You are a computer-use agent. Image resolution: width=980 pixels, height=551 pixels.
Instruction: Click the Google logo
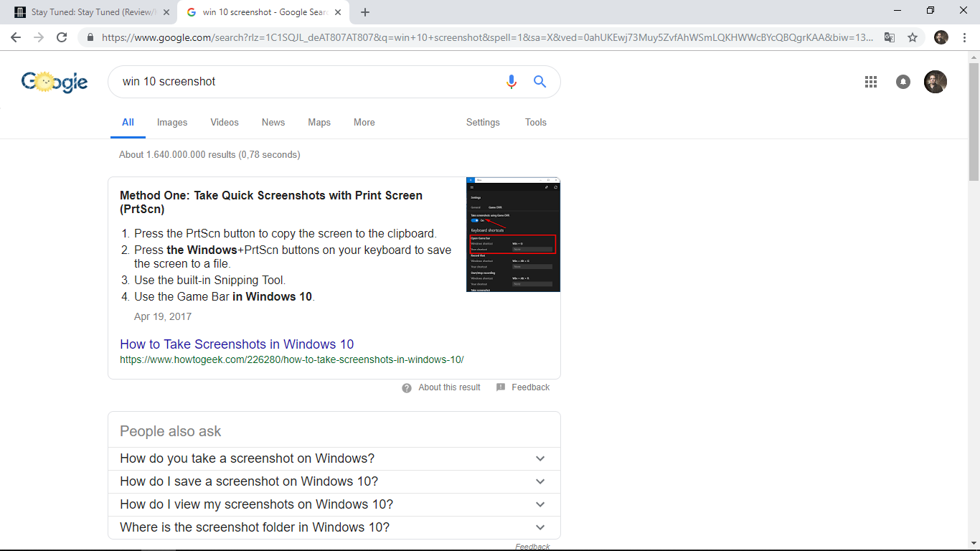pyautogui.click(x=55, y=82)
